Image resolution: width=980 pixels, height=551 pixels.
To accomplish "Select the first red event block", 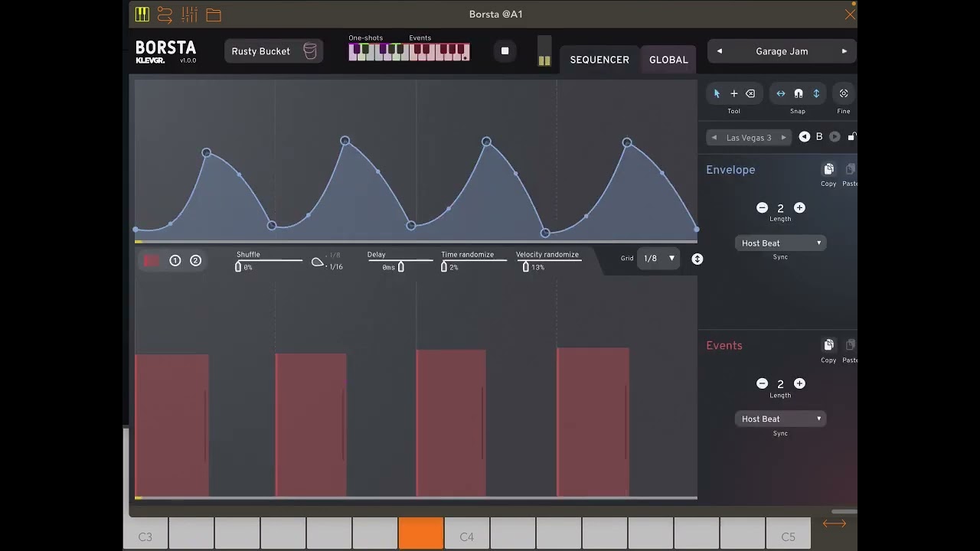I will coord(171,425).
